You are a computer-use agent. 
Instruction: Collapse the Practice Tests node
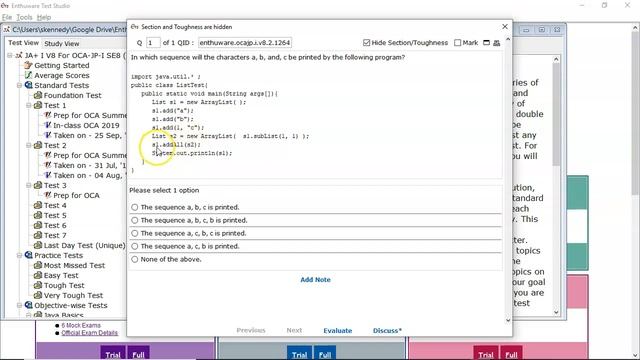pyautogui.click(x=19, y=256)
